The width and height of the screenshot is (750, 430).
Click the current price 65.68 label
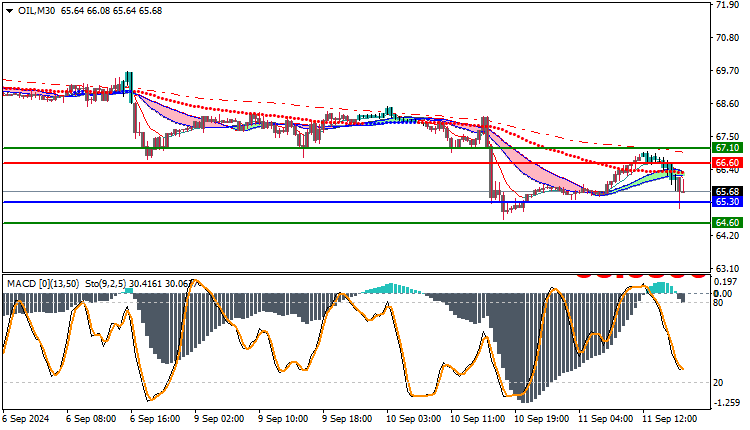coord(727,191)
